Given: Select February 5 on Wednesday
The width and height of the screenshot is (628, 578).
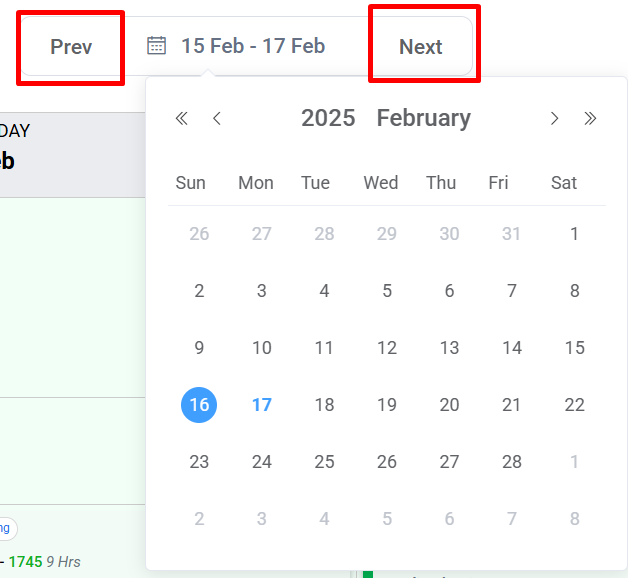Looking at the screenshot, I should coord(387,291).
